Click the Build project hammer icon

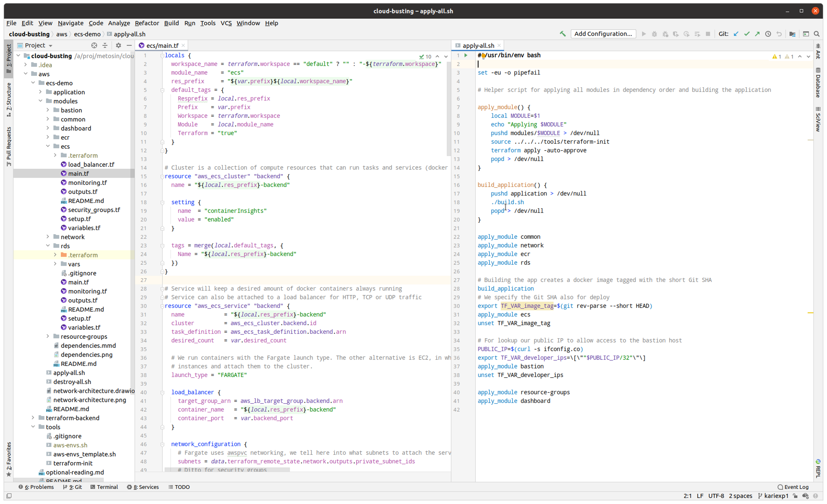coord(563,34)
